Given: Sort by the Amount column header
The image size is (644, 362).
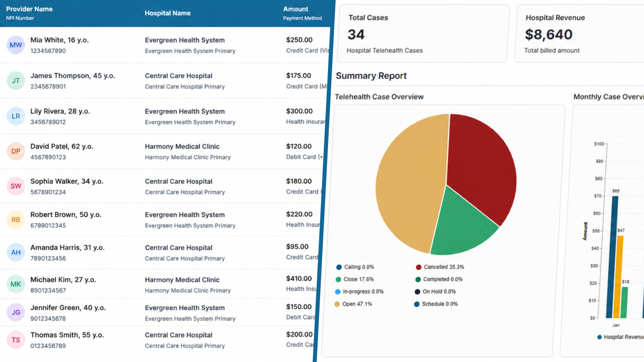Looking at the screenshot, I should point(296,9).
